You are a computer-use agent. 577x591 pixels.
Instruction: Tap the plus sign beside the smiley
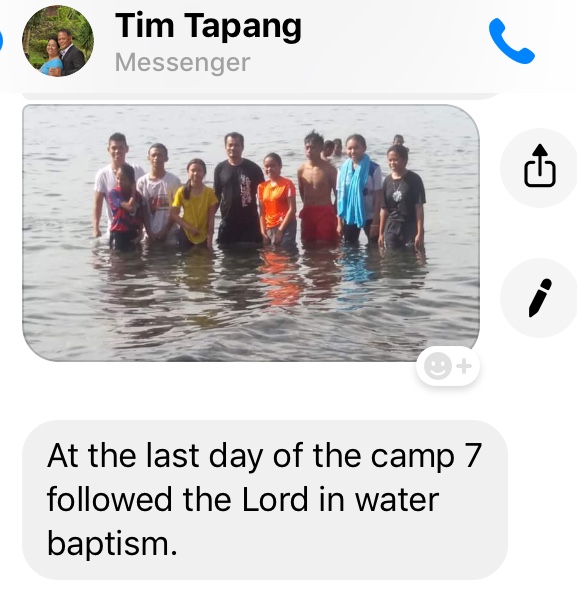(x=464, y=366)
